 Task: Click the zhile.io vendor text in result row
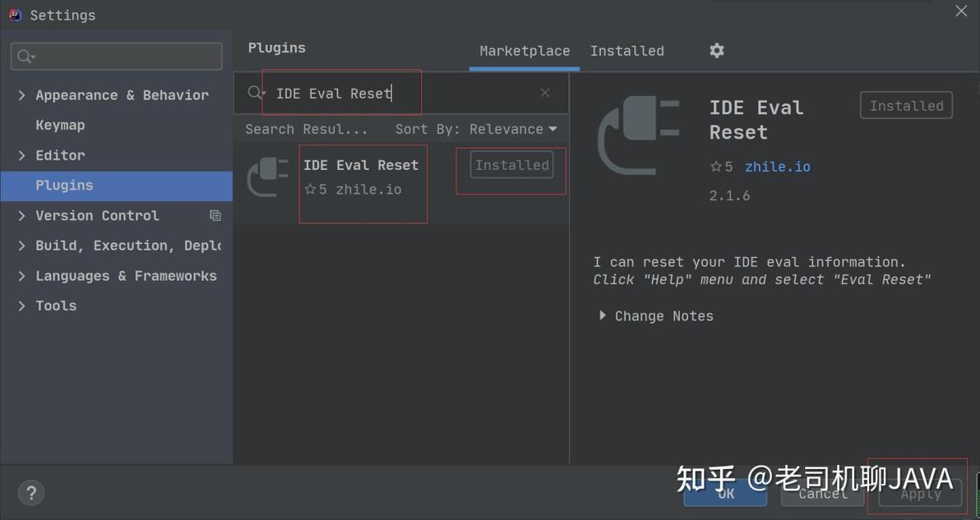(x=369, y=189)
